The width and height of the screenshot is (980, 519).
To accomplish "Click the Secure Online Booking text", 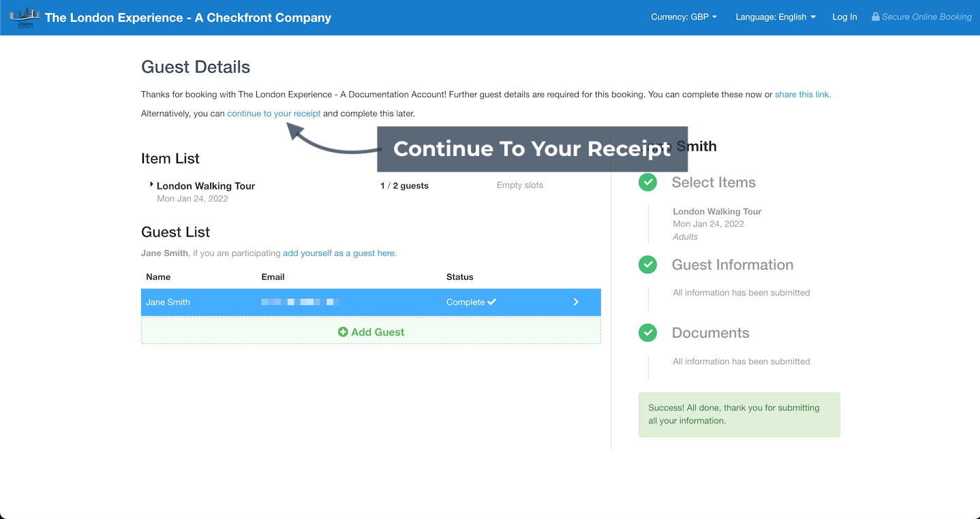I will point(927,17).
